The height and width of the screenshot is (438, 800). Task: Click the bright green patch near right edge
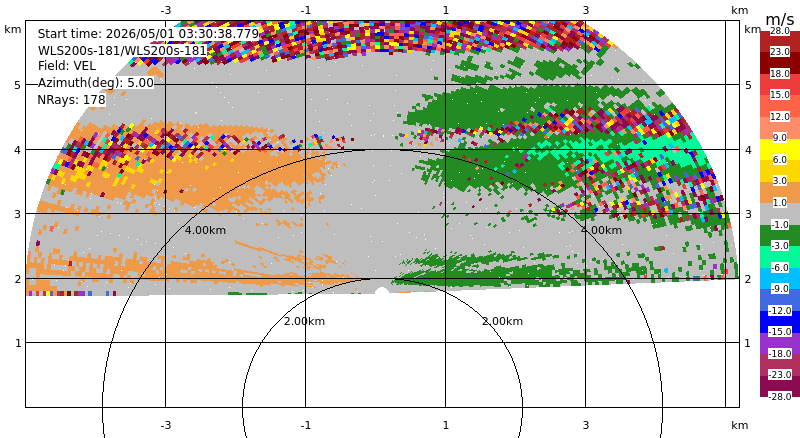tap(679, 151)
